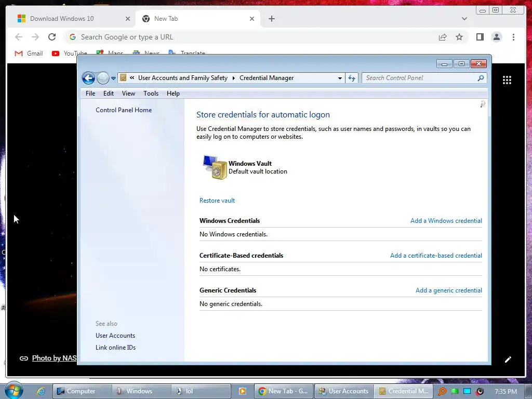Open Chrome tab search chevron
This screenshot has height=399, width=532.
(464, 19)
